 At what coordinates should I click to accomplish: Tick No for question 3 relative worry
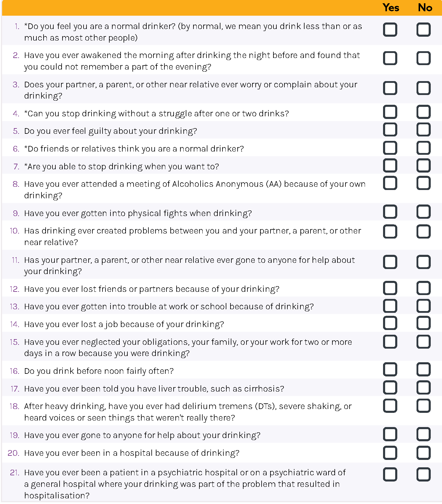[x=423, y=88]
